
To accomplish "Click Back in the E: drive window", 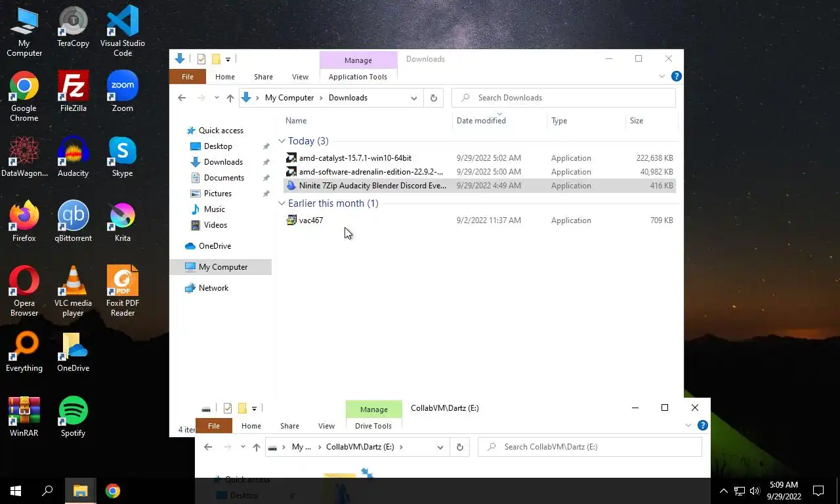I will click(x=208, y=447).
